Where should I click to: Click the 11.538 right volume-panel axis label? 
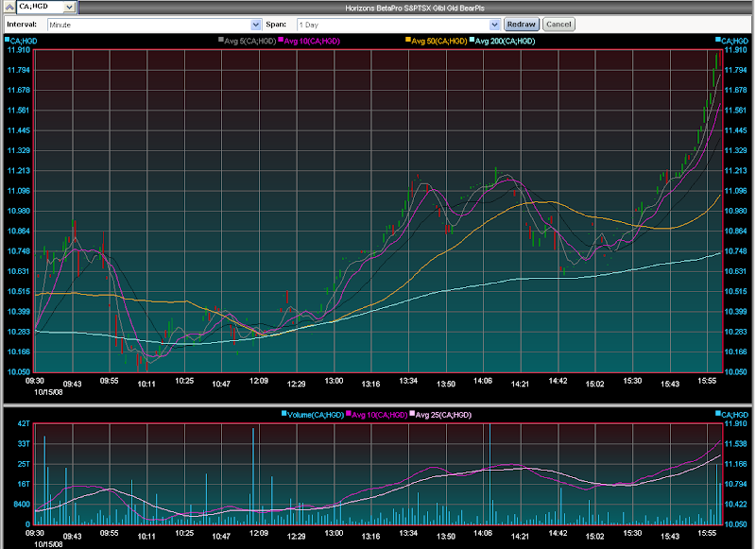click(x=736, y=444)
